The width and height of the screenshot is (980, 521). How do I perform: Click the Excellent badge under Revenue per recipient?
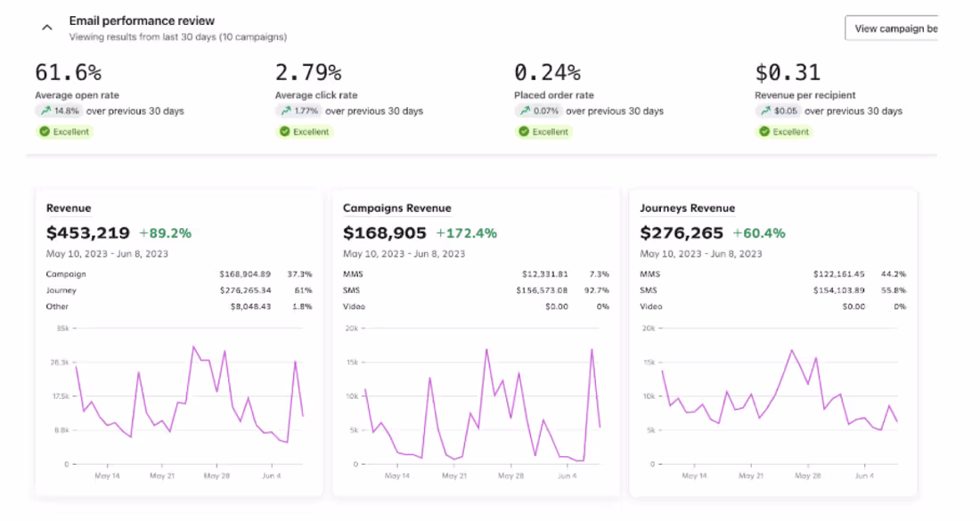point(784,132)
